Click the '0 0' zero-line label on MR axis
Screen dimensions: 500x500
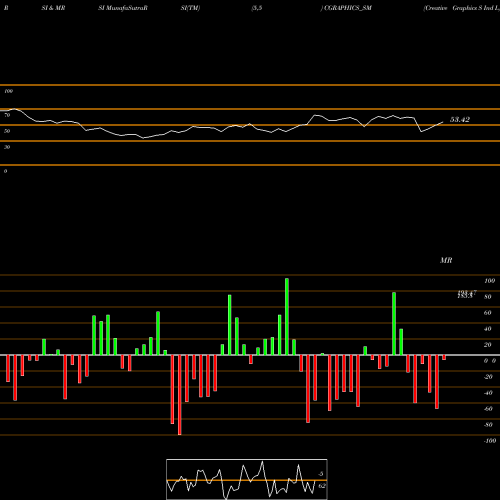[x=490, y=361]
